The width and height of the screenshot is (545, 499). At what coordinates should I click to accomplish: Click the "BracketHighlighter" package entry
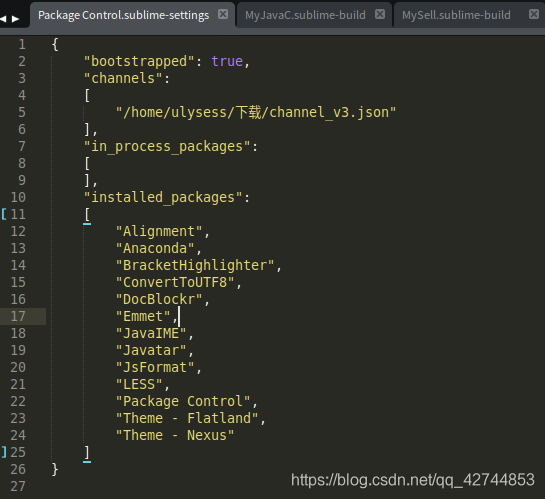click(195, 265)
